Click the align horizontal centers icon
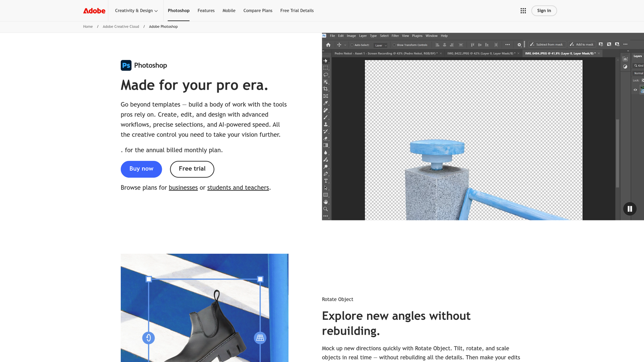 [x=444, y=45]
